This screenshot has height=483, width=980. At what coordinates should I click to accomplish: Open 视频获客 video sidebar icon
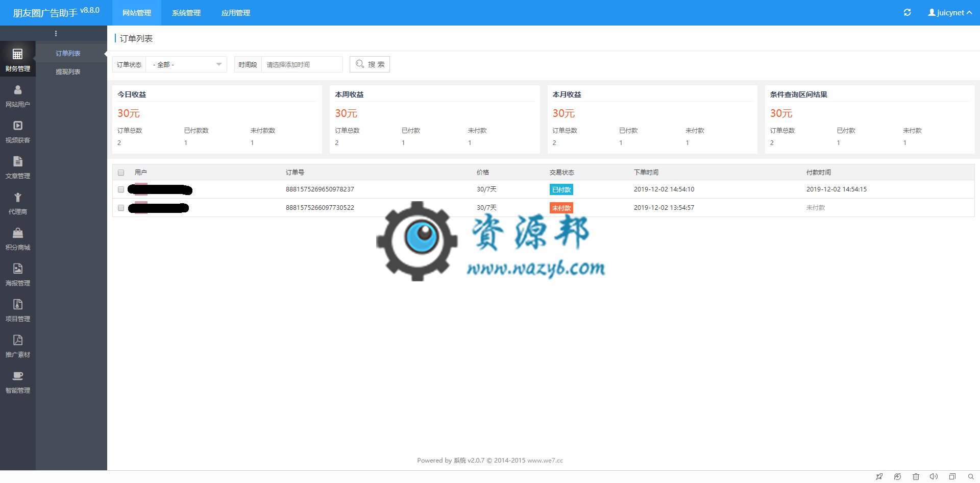18,131
